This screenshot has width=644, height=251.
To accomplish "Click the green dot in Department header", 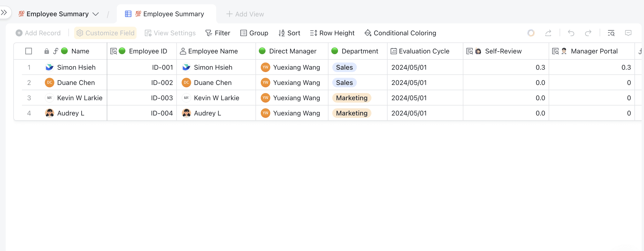I will pos(334,51).
